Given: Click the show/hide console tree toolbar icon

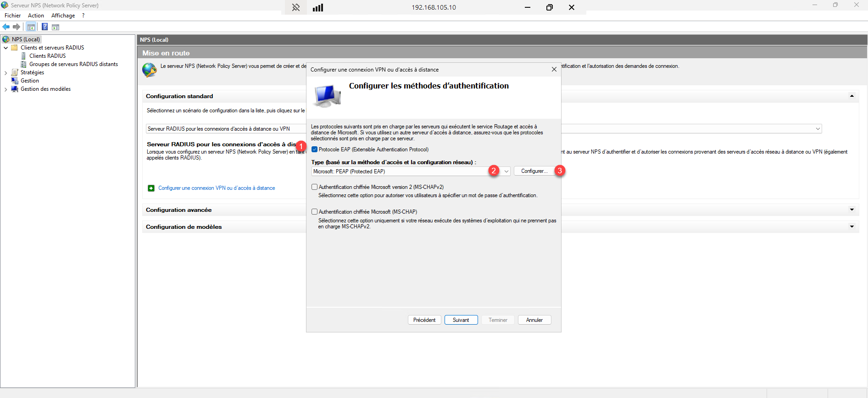Looking at the screenshot, I should click(31, 27).
